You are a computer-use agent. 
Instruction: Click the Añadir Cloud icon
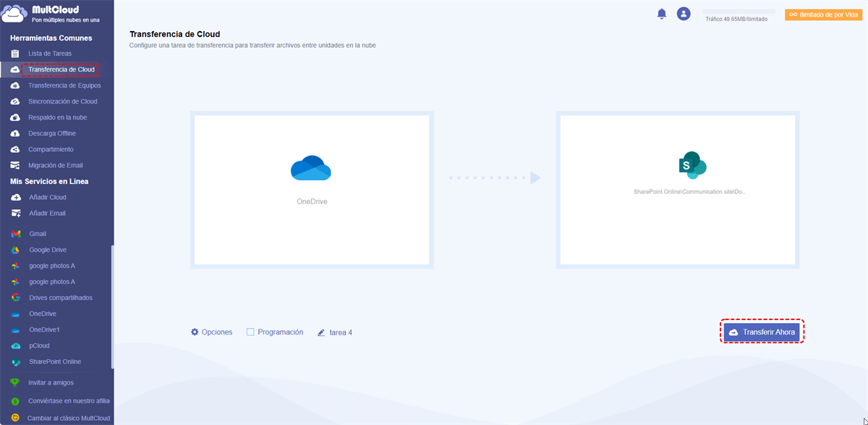pos(15,197)
